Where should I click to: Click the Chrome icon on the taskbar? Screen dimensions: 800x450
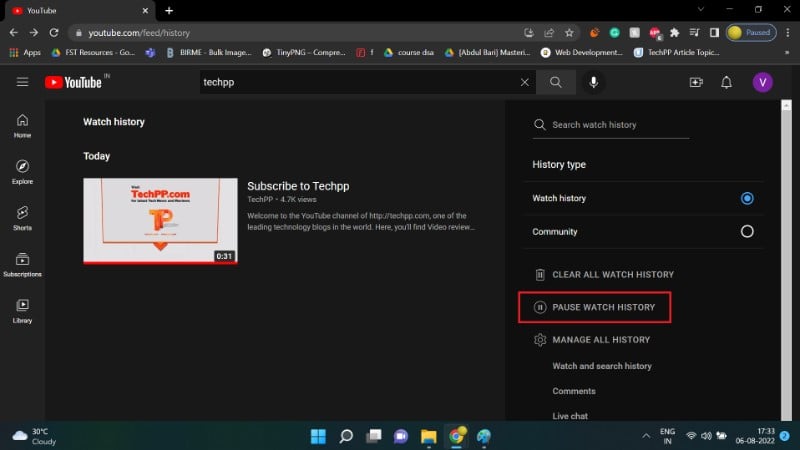pyautogui.click(x=456, y=436)
